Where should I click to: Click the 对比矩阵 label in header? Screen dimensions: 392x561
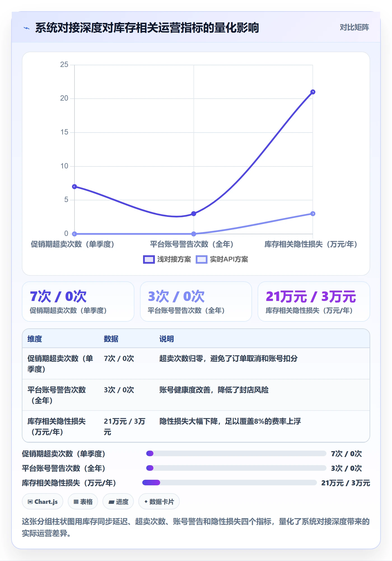[x=354, y=27]
